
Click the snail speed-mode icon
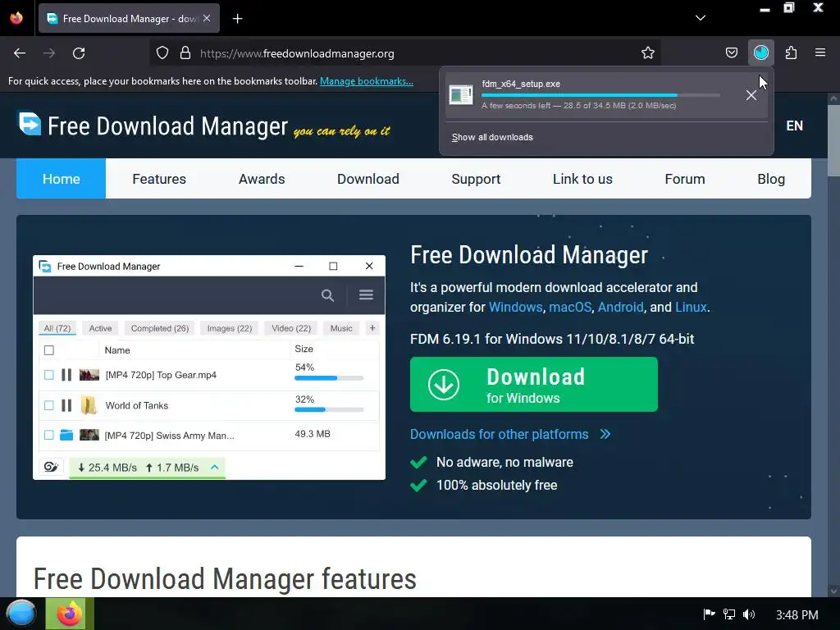pos(51,467)
